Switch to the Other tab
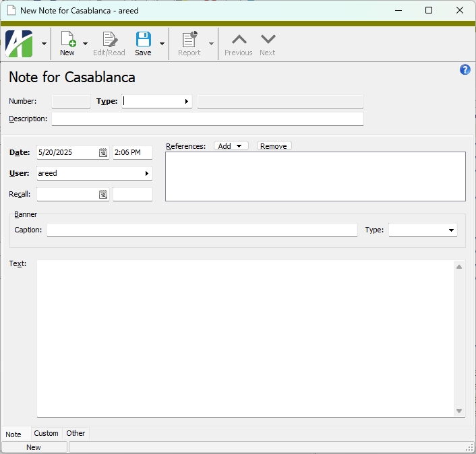Image resolution: width=476 pixels, height=454 pixels. click(76, 433)
